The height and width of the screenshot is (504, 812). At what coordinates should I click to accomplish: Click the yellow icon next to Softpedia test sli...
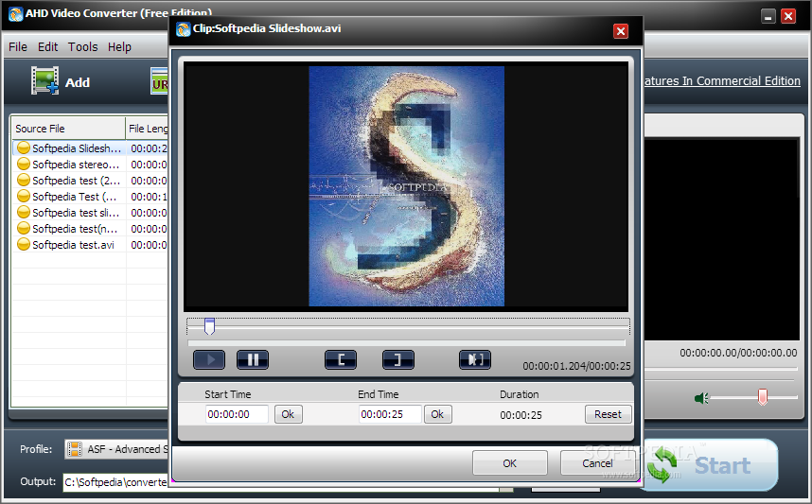pyautogui.click(x=24, y=212)
